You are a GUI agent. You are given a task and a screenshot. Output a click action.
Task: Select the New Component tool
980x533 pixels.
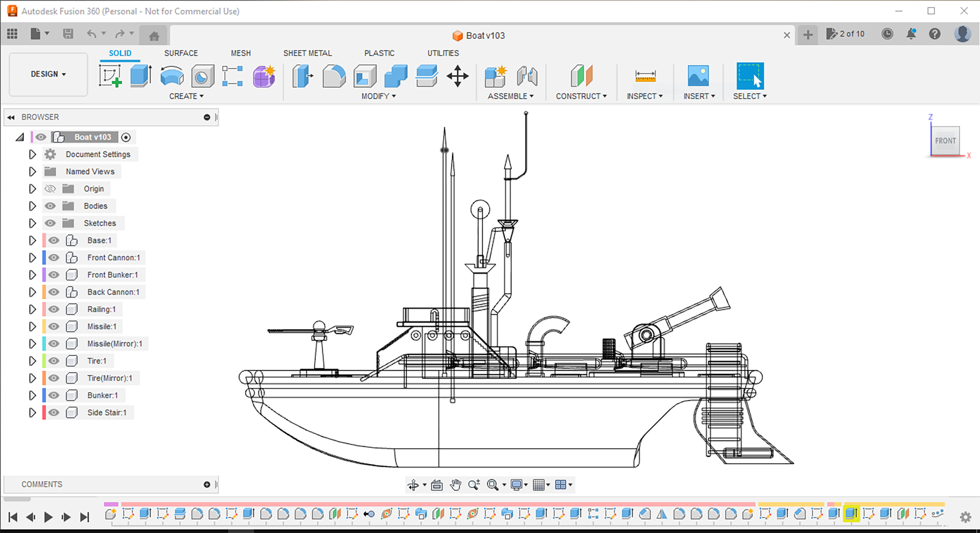pos(496,76)
